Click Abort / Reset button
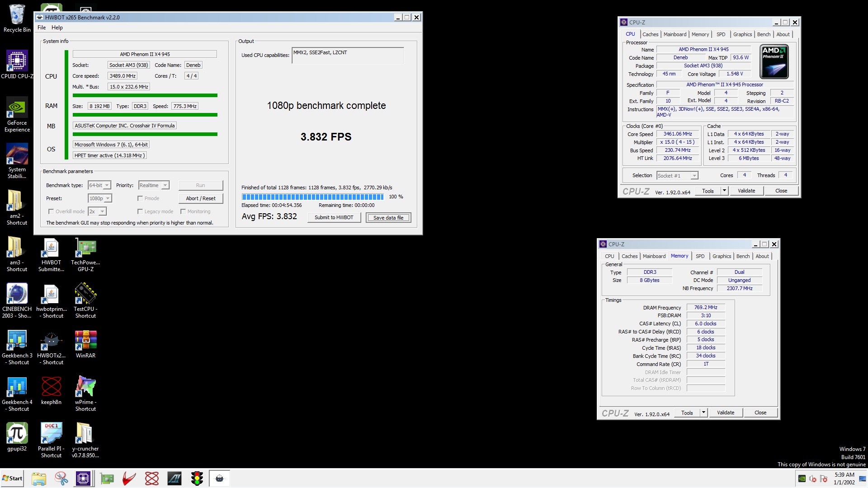868x488 pixels. pyautogui.click(x=201, y=198)
